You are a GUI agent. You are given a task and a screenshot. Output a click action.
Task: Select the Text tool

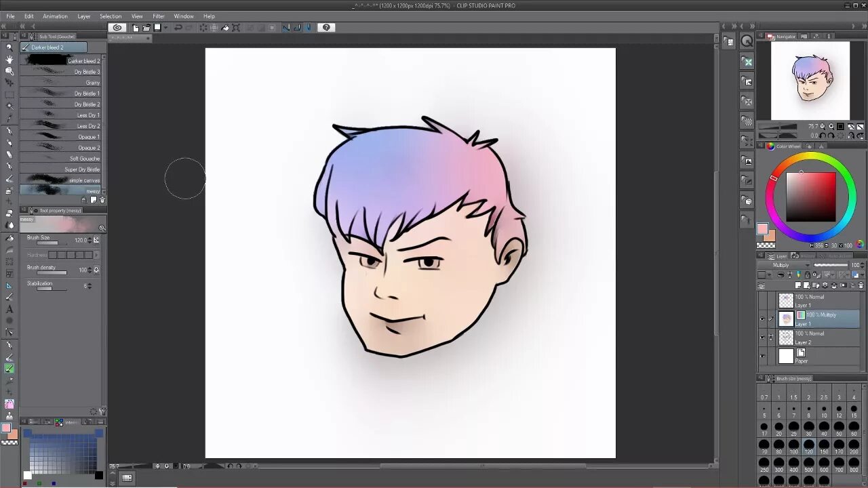tap(9, 309)
